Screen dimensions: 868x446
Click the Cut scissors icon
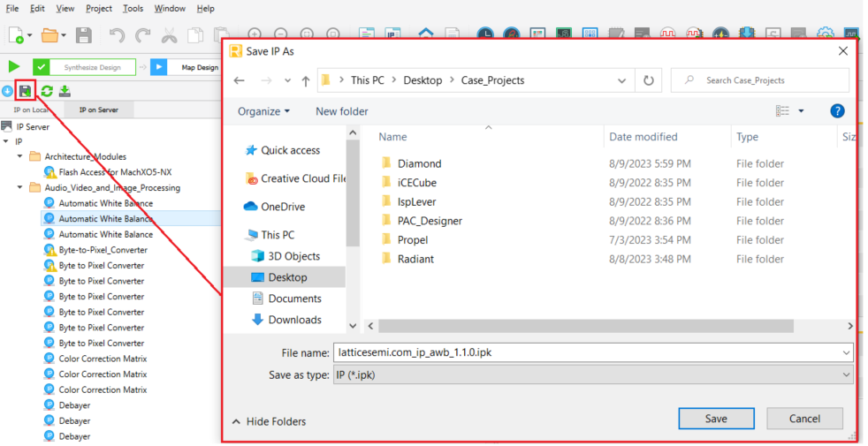[169, 35]
